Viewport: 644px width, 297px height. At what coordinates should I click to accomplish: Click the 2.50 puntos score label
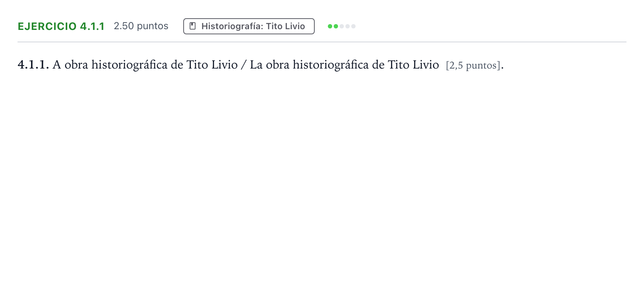pos(141,26)
